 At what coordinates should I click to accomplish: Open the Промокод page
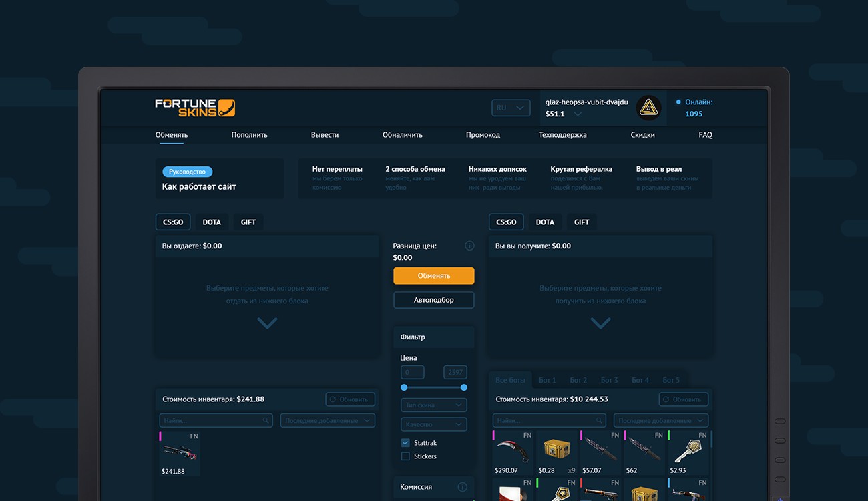pos(483,135)
